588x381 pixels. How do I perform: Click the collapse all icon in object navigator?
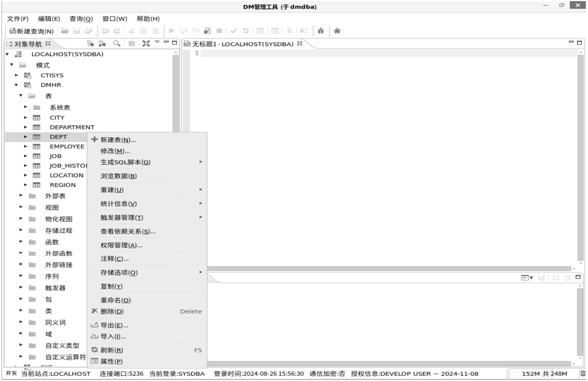(x=132, y=44)
